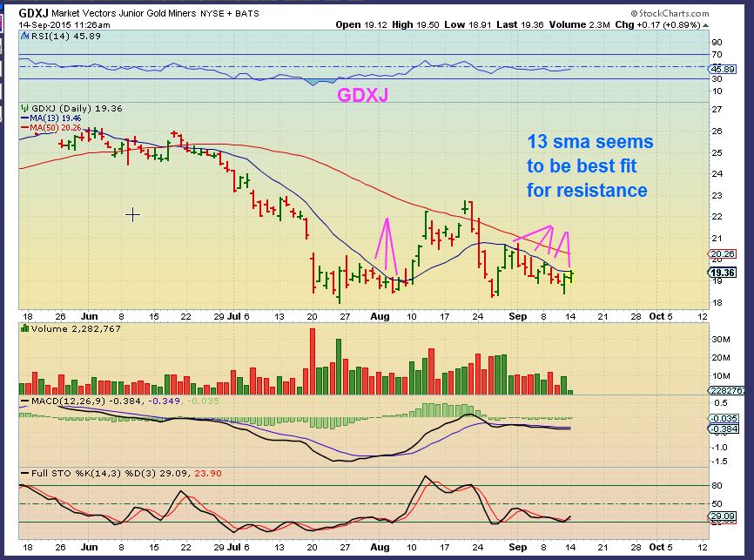754x560 pixels.
Task: Click the red 20.26 price flag on the right axis
Action: (723, 253)
